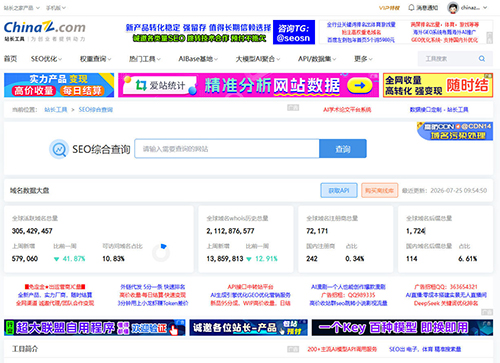Expand the SEO优化 navigation menu
Viewport: 500px width, 363px height.
(x=46, y=59)
